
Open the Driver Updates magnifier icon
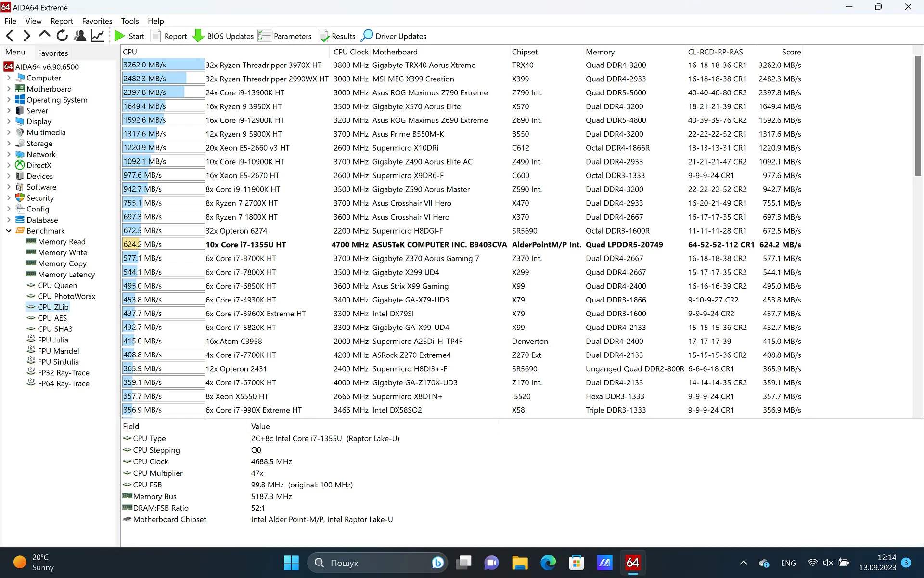click(x=367, y=36)
